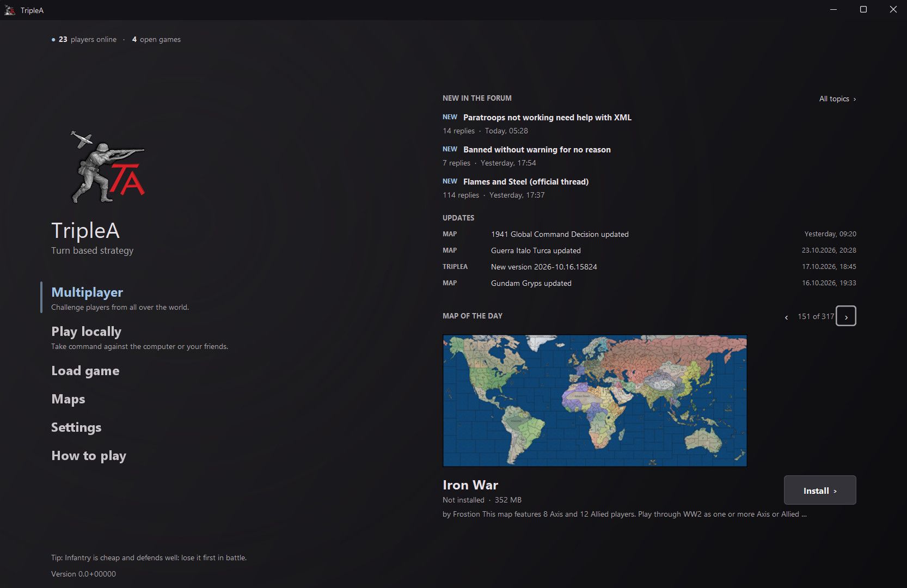Minimize the TripleA window
907x588 pixels.
[834, 10]
